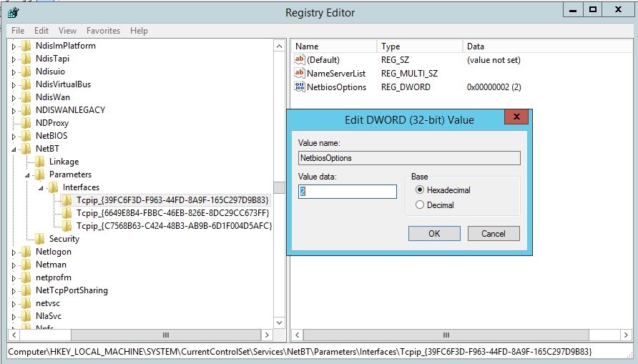Select the Hexadecimal base radio button
This screenshot has height=364, width=638.
click(420, 190)
